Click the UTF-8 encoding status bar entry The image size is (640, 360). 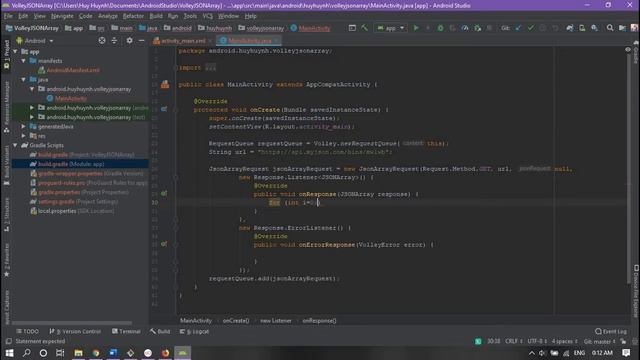(536, 341)
